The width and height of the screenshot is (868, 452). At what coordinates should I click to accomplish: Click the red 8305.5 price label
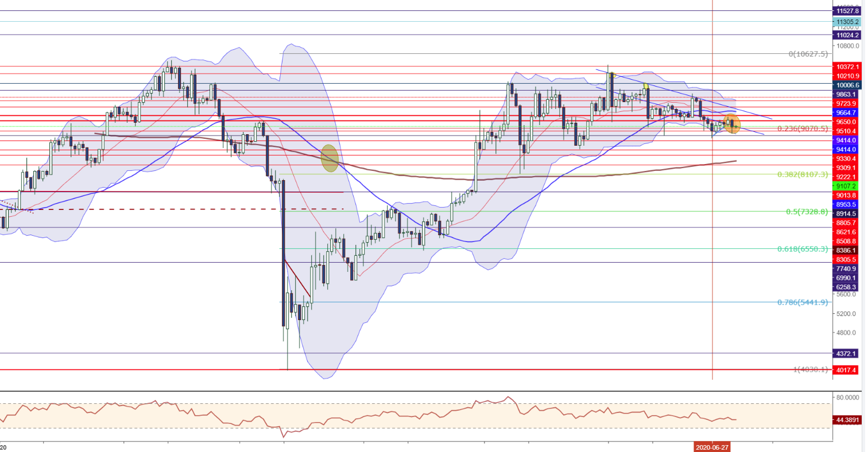(847, 259)
